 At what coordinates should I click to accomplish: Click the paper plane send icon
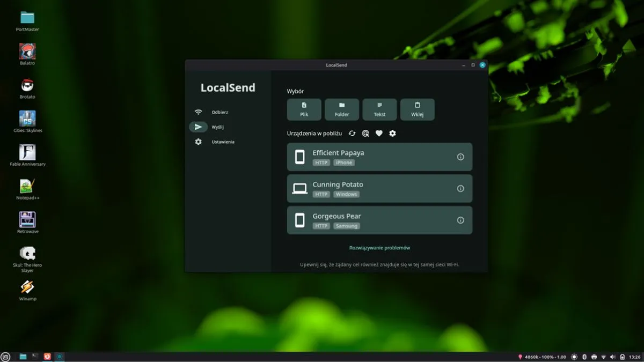point(198,127)
